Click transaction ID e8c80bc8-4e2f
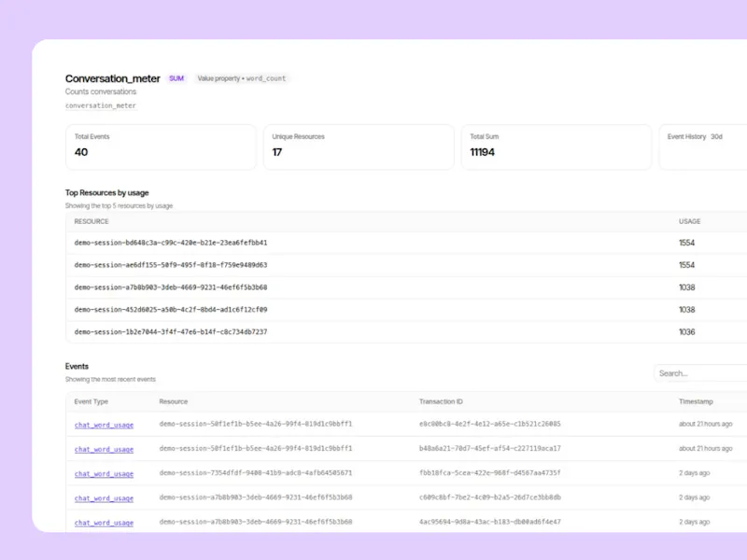 (489, 424)
